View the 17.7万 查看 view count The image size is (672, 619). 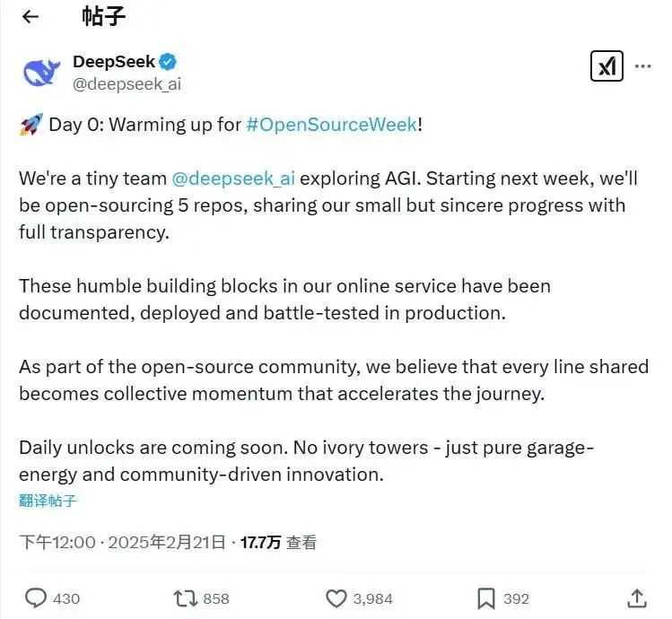pyautogui.click(x=278, y=542)
